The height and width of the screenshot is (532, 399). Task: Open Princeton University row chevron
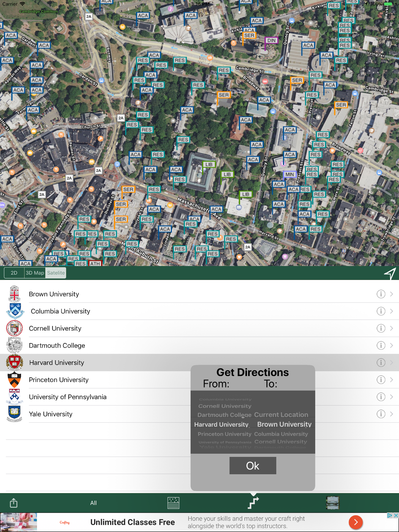[x=392, y=380]
